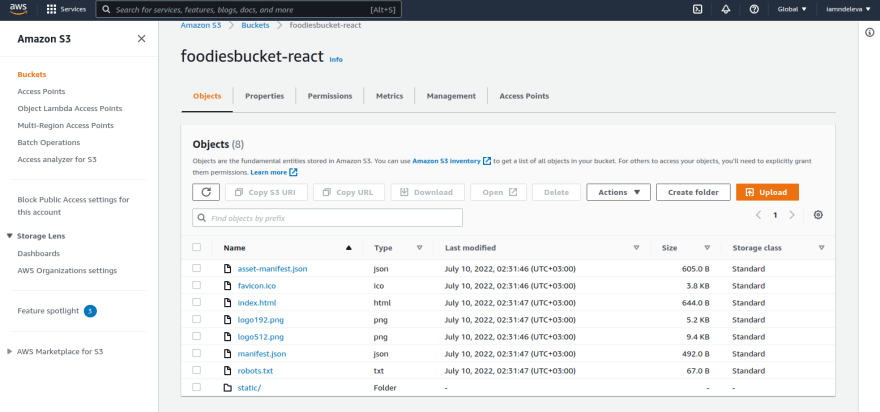
Task: Open Access analyzer for S3
Action: coord(57,159)
